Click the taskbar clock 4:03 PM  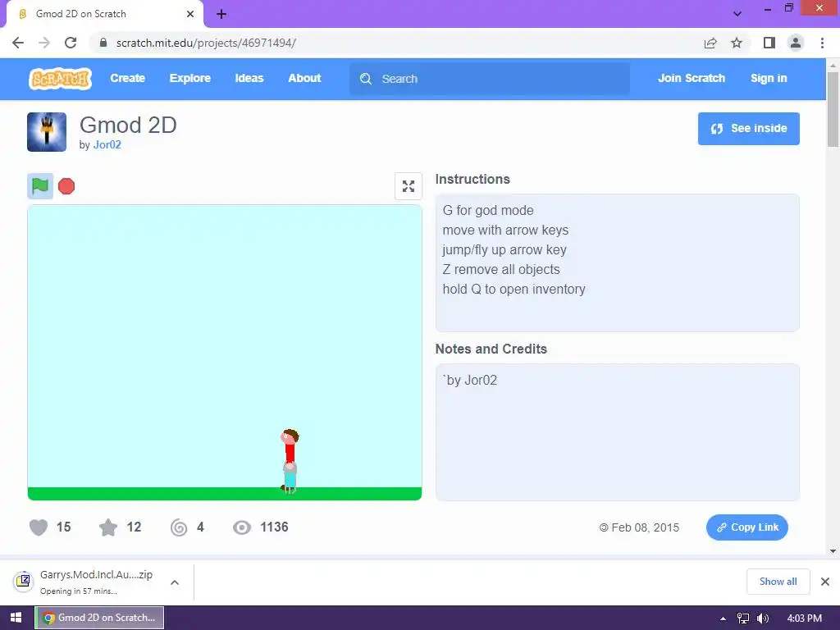point(804,619)
